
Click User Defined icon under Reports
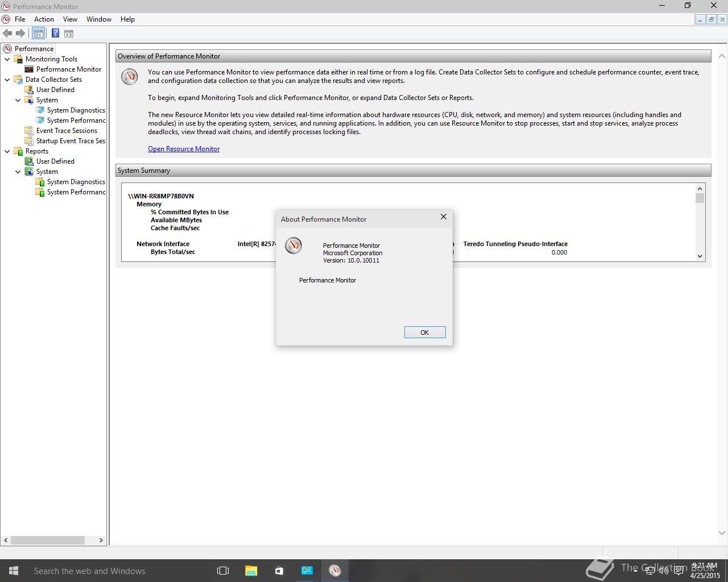29,161
